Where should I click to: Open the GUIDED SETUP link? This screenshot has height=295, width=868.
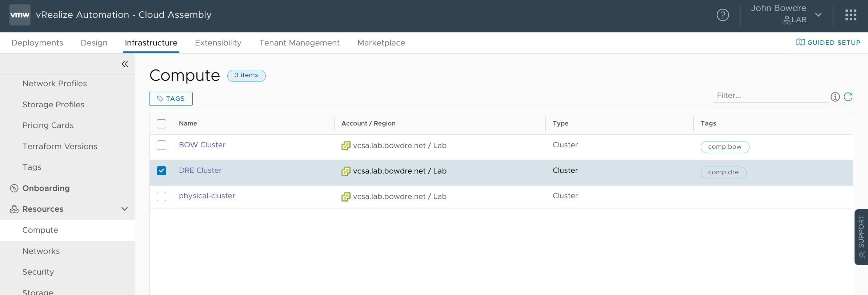(x=828, y=42)
